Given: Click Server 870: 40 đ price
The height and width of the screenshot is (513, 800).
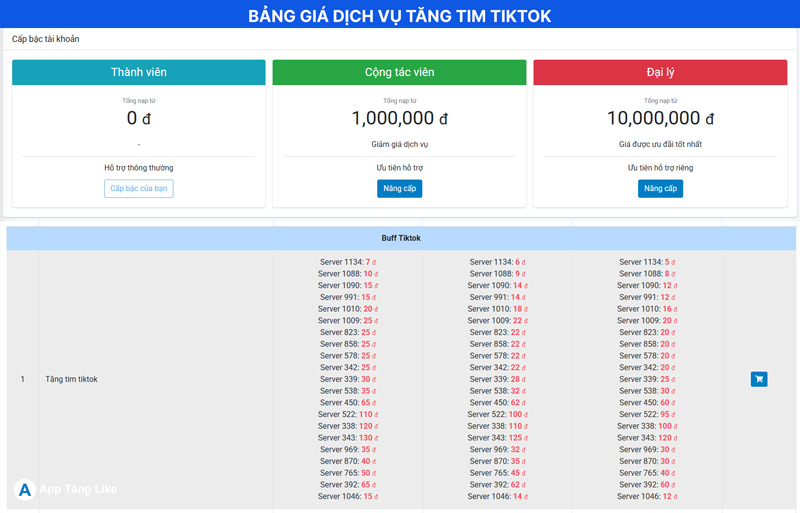Looking at the screenshot, I should coord(348,461).
